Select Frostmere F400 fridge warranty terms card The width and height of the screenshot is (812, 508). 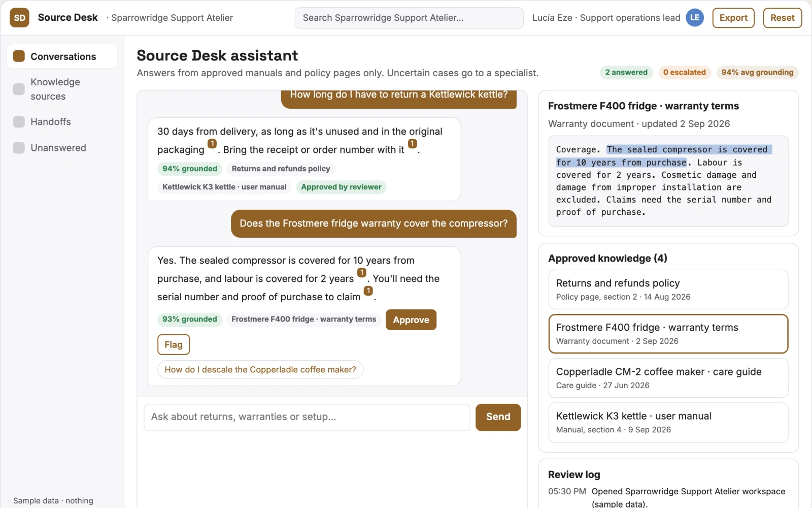(668, 334)
